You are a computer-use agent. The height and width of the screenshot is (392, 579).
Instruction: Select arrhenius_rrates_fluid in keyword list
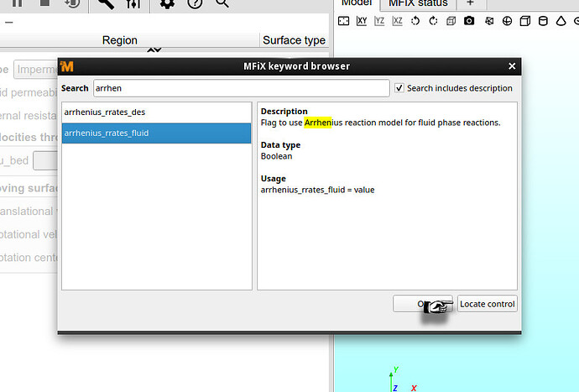pyautogui.click(x=157, y=133)
